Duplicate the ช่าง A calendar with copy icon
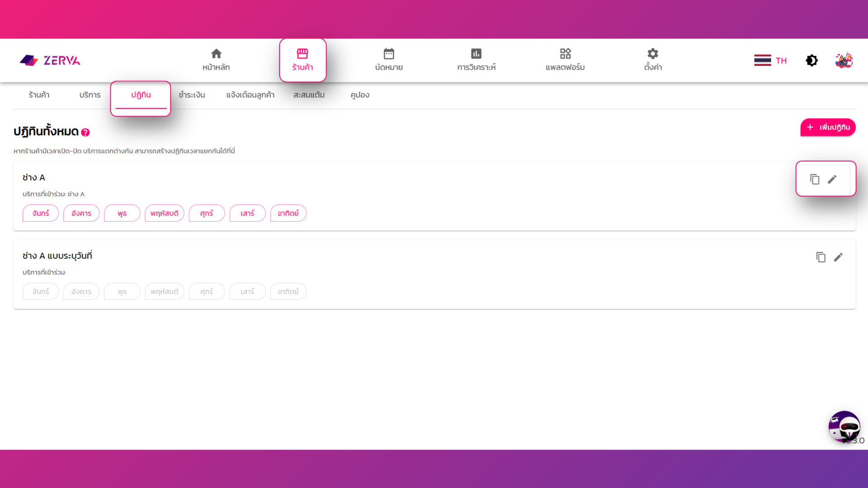 click(815, 179)
